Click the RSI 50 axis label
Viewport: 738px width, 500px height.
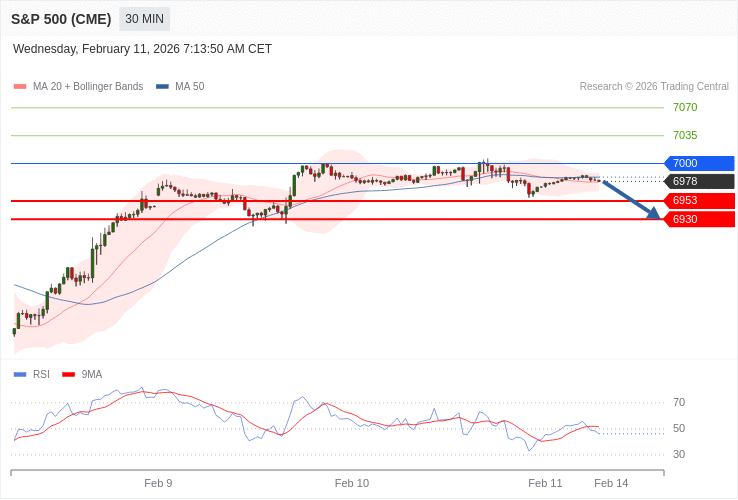tap(679, 428)
